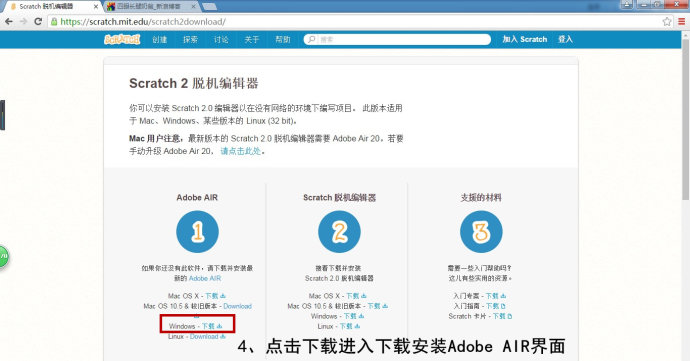Open the 请点击此处 link
This screenshot has width=690, height=361.
[x=241, y=151]
